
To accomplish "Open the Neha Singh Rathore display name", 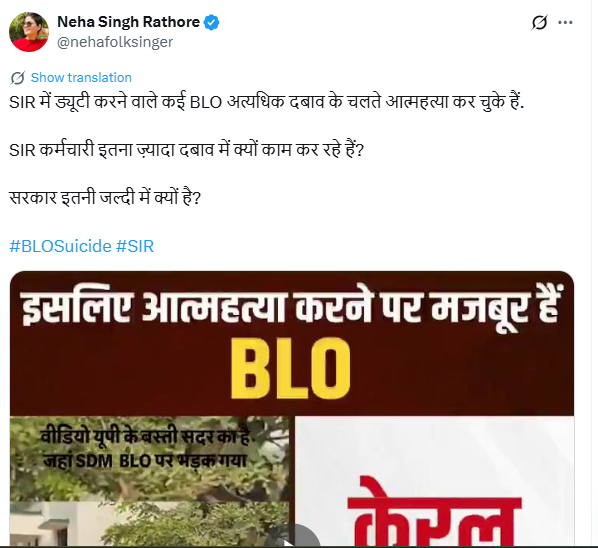I will (x=129, y=22).
